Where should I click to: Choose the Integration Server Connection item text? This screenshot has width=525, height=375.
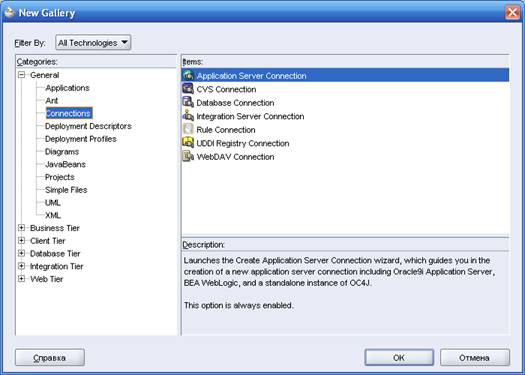(x=250, y=116)
